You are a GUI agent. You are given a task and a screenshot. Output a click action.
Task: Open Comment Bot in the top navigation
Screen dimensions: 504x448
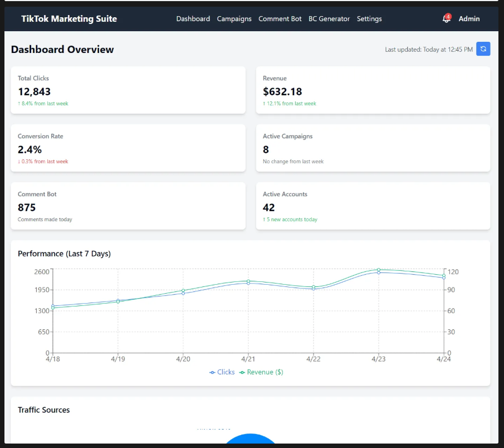coord(280,19)
